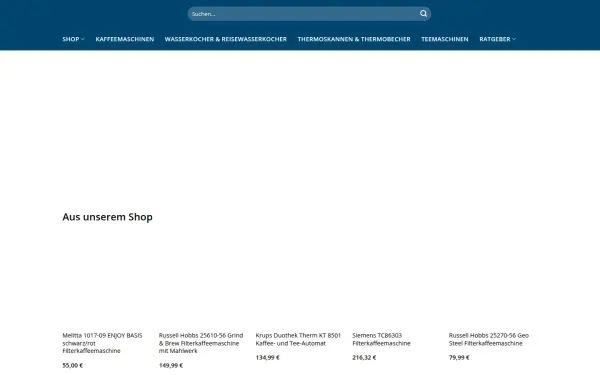Click the Aus unserem Shop heading
The width and height of the screenshot is (600, 375).
pyautogui.click(x=108, y=217)
